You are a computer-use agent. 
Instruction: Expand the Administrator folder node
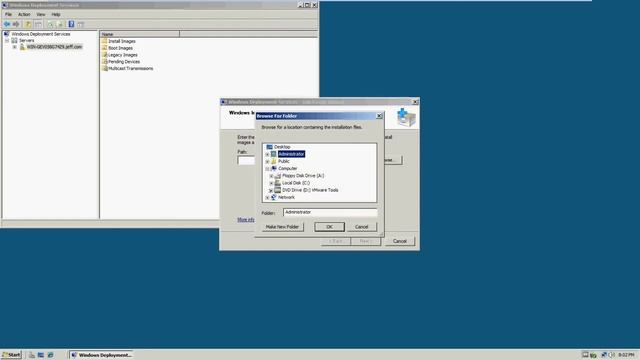point(267,154)
